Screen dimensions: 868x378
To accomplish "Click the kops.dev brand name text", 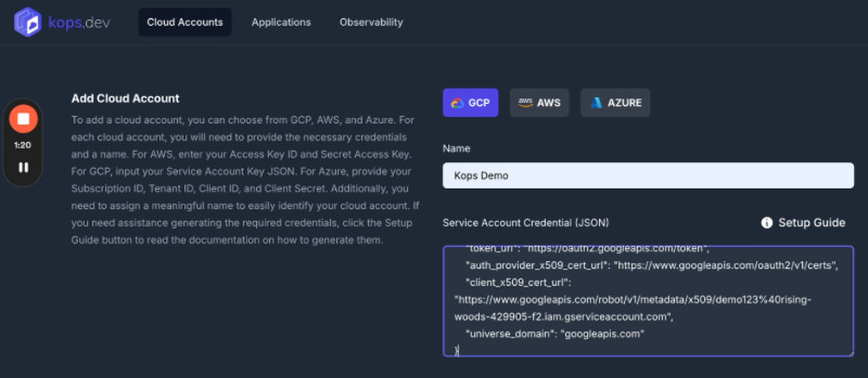I will 79,23.
